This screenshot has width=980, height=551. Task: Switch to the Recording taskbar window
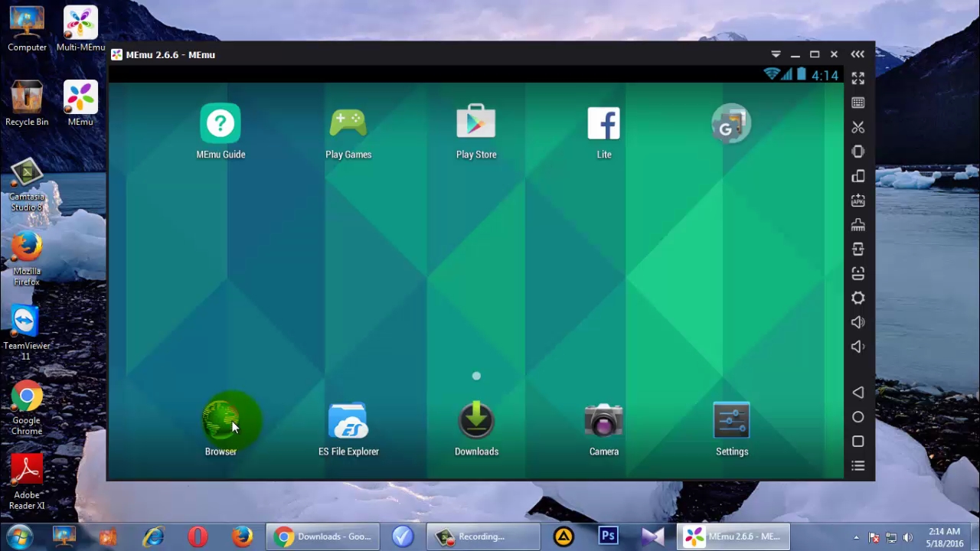pos(482,536)
